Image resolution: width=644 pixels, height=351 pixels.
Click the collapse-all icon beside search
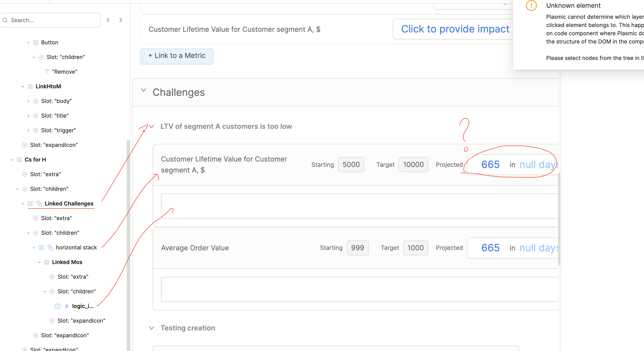[121, 20]
